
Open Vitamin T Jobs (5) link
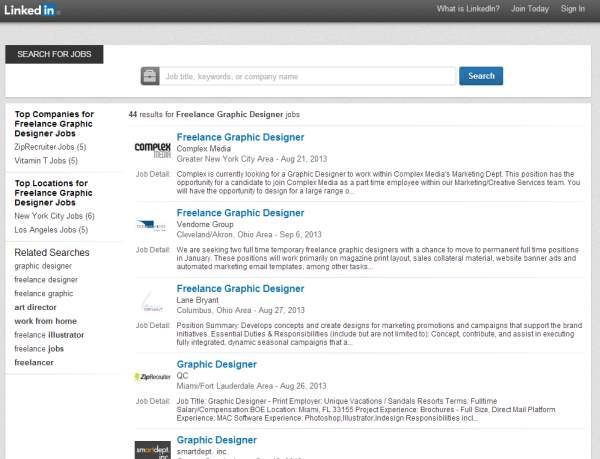[x=46, y=161]
